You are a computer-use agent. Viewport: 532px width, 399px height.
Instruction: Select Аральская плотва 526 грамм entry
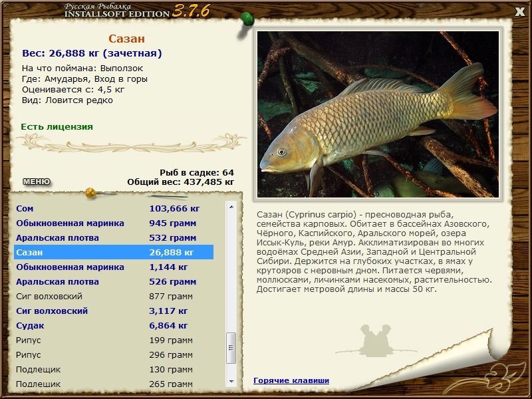pos(114,281)
